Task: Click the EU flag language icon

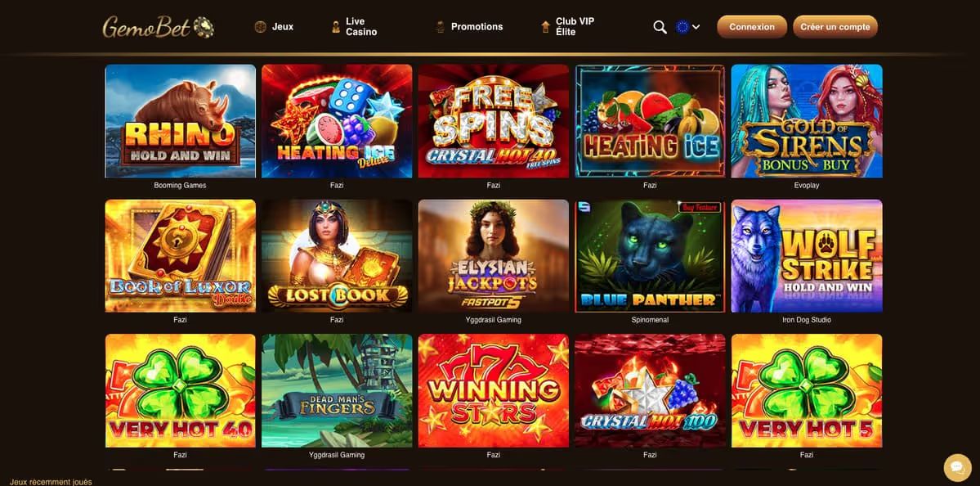Action: click(682, 27)
